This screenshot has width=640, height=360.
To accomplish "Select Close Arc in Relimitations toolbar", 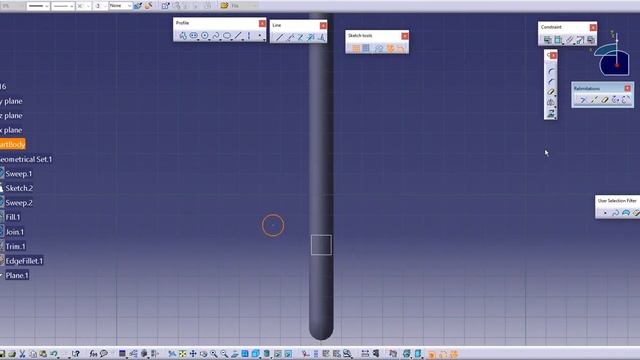I will click(616, 100).
